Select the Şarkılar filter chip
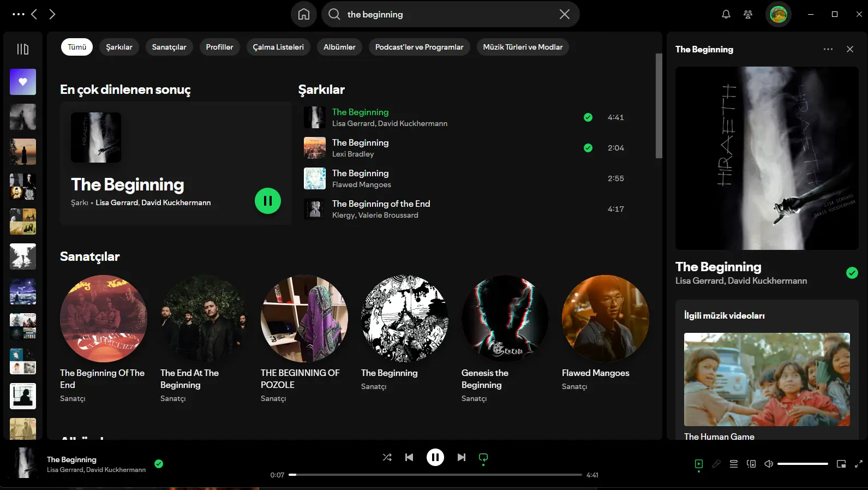This screenshot has height=490, width=868. click(119, 47)
